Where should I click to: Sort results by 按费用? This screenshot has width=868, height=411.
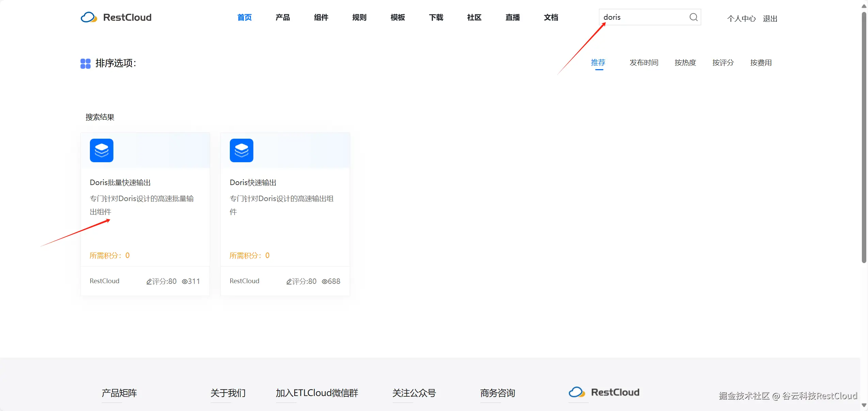pos(761,63)
